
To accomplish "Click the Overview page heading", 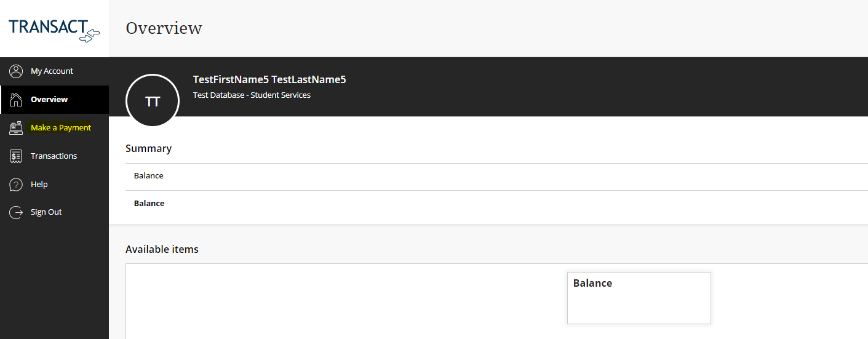I will coord(164,28).
